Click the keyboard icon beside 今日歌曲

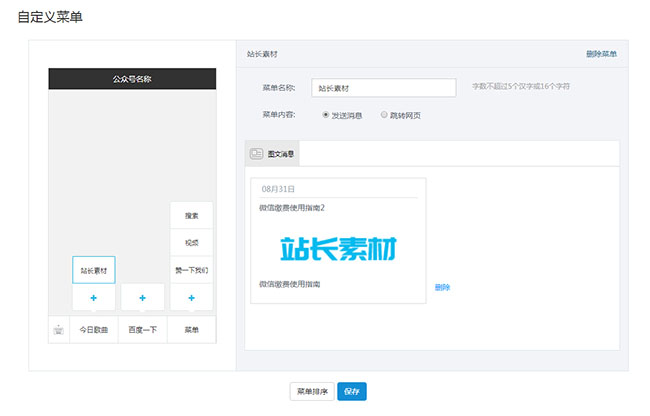click(59, 330)
